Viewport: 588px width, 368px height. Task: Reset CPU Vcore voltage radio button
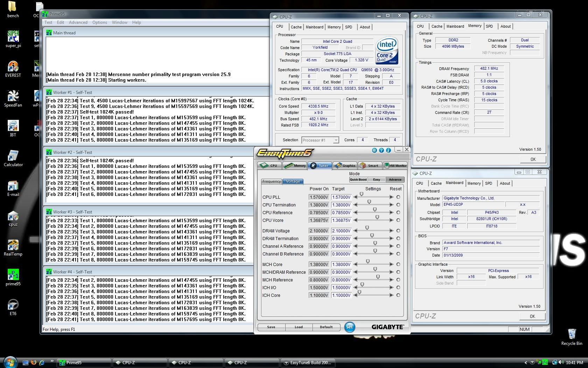[x=398, y=220]
